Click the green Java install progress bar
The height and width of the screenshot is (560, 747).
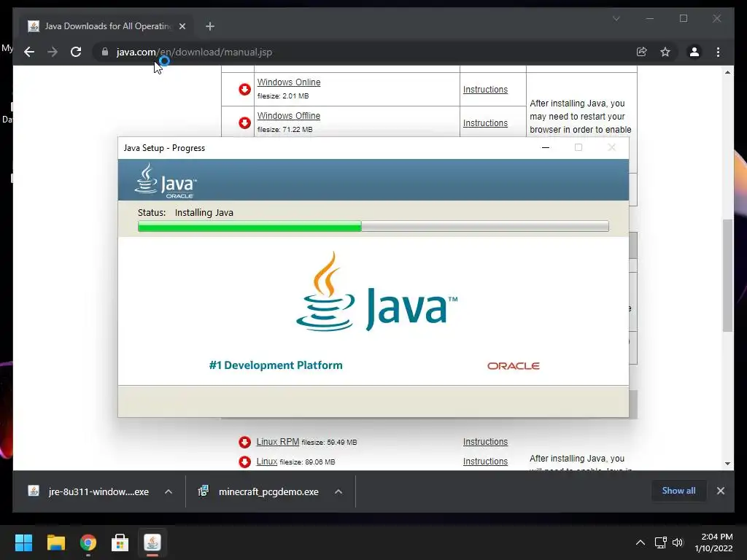pos(249,226)
